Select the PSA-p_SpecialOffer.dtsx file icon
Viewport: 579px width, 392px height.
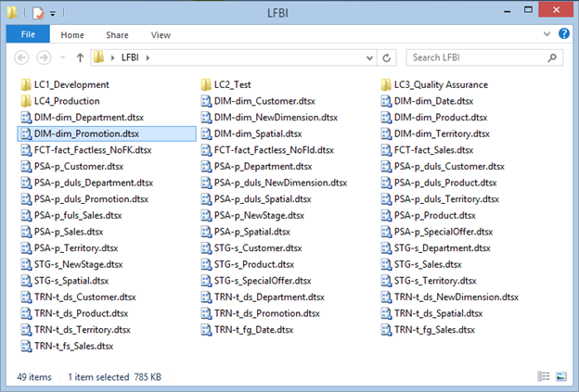coord(386,232)
